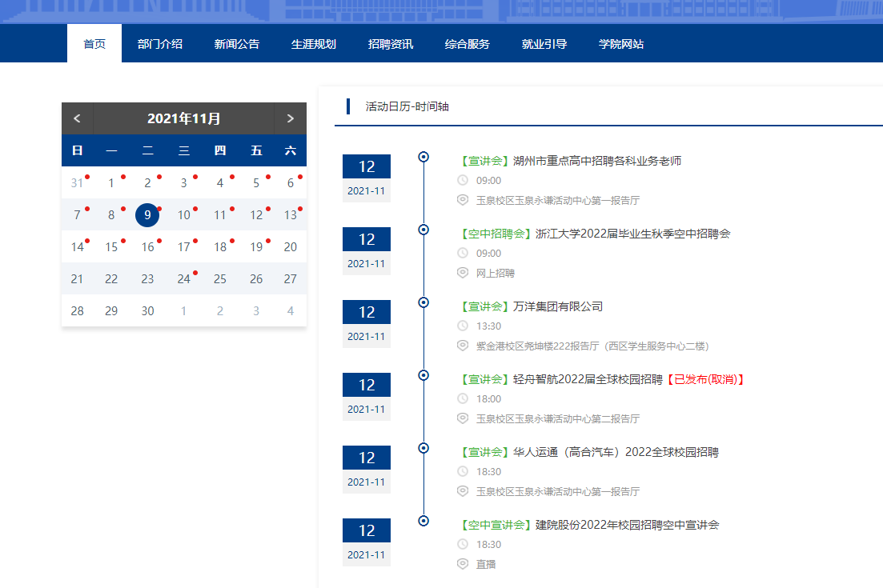Image resolution: width=883 pixels, height=588 pixels.
Task: Select November 1 in calendar
Action: (111, 183)
